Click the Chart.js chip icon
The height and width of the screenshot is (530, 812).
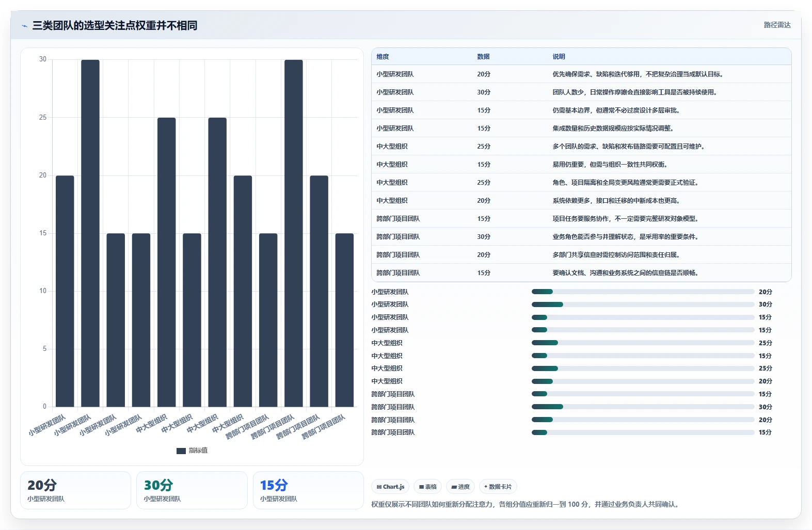pos(379,487)
